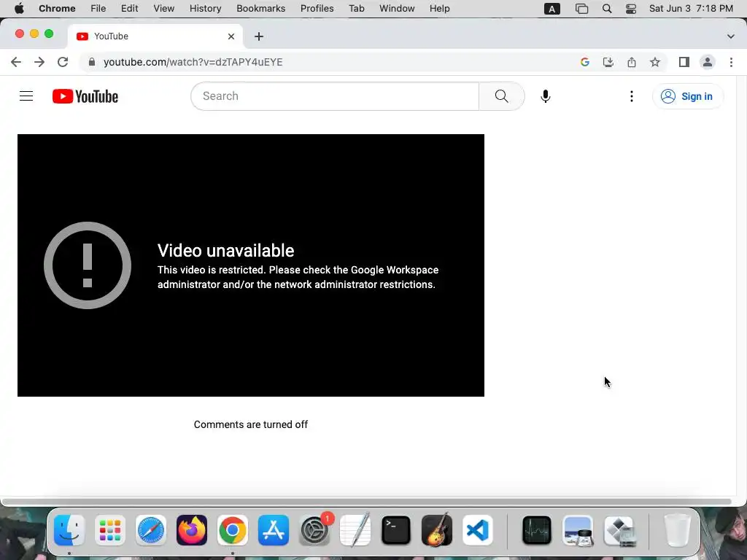
Task: Launch Firefox from the Dock
Action: click(192, 530)
